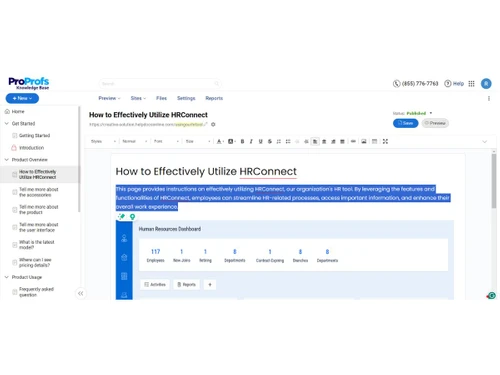Image resolution: width=500 pixels, height=375 pixels.
Task: Open the Introduction page
Action: coord(31,148)
